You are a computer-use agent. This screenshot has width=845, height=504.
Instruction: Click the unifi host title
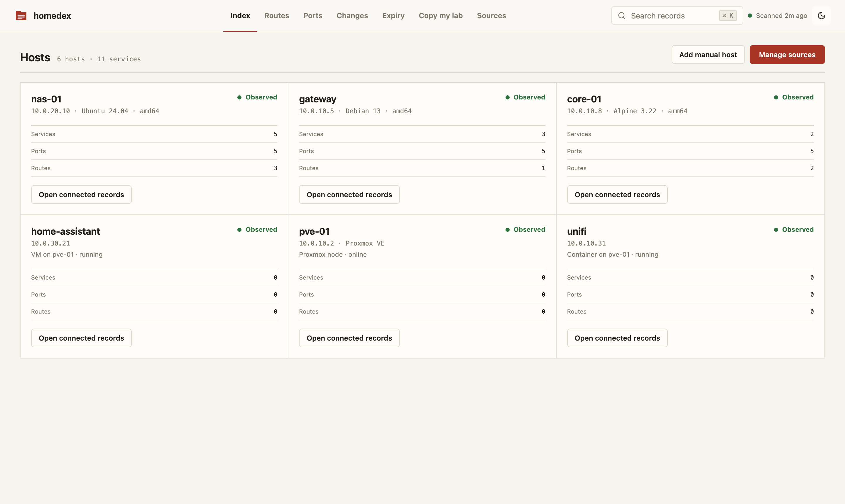pyautogui.click(x=577, y=231)
